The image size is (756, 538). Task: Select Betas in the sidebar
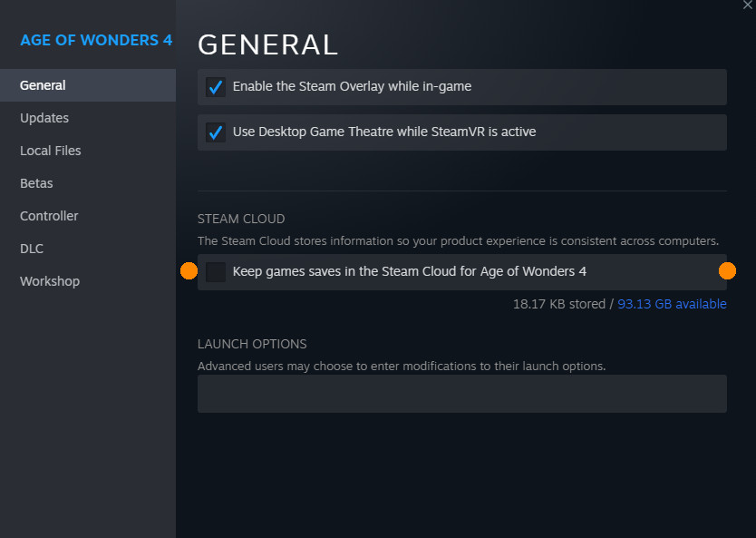click(x=36, y=183)
